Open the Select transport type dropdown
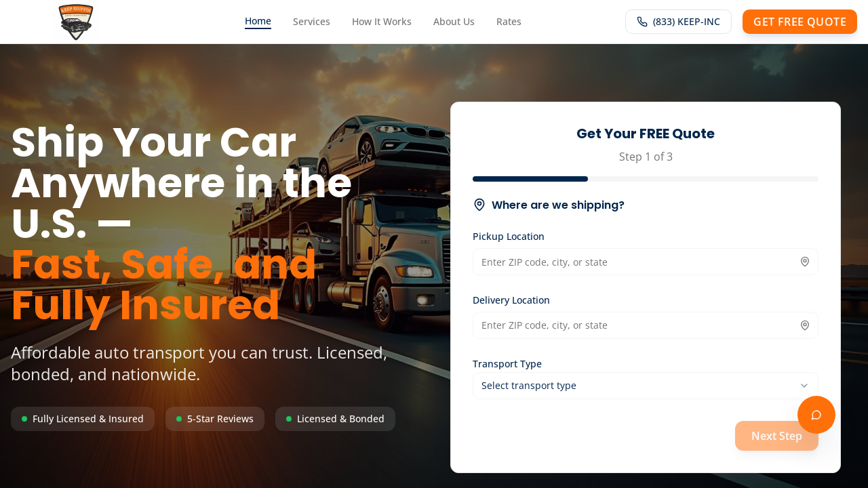This screenshot has height=488, width=868. 646,386
